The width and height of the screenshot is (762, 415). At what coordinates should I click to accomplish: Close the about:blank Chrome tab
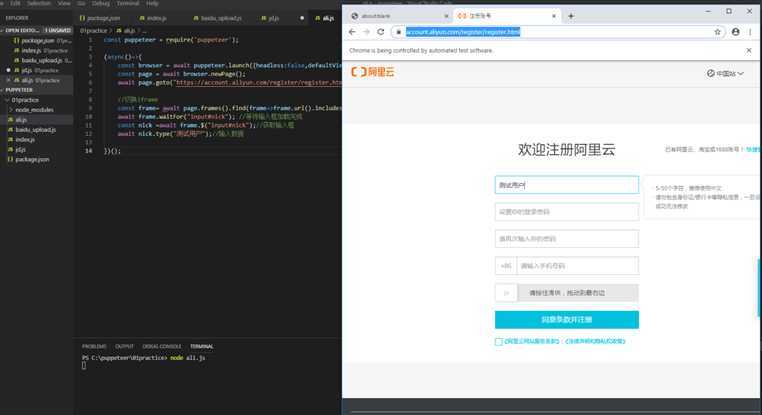446,16
